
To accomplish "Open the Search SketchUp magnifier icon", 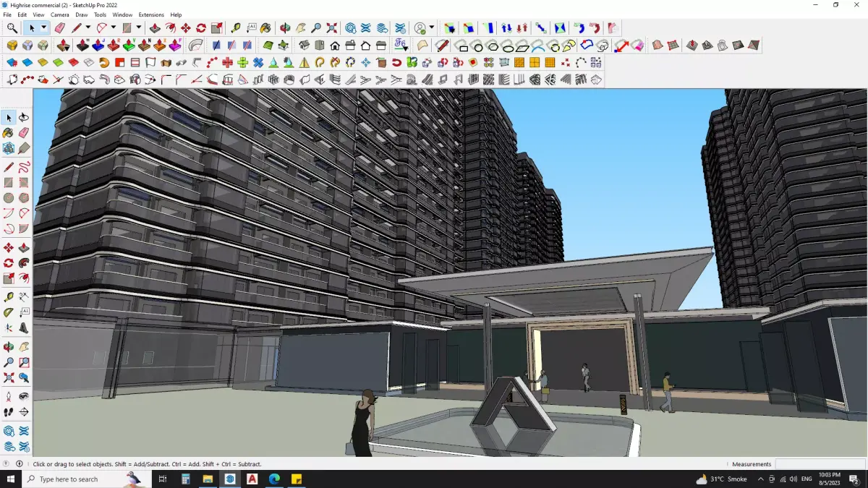I will pos(12,28).
